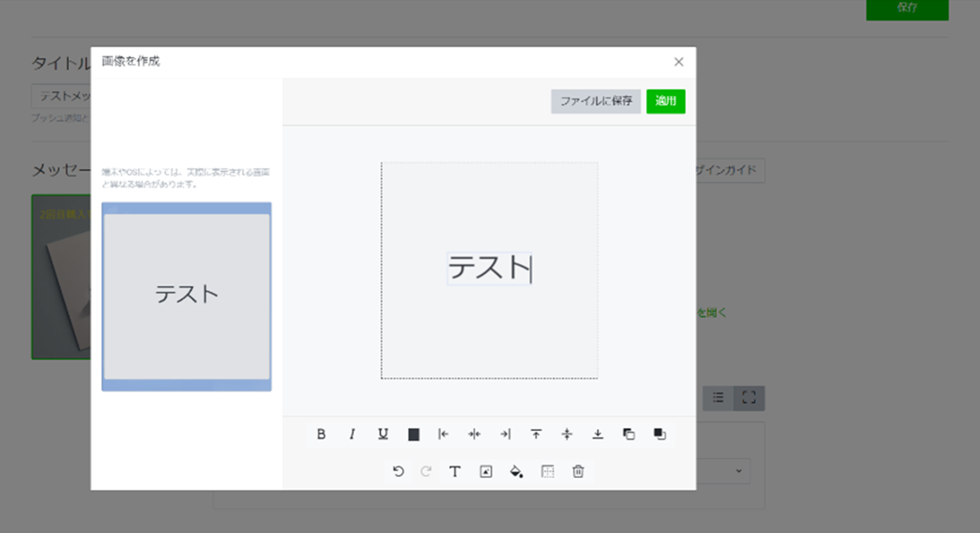Open the text color swatch
Image resolution: width=980 pixels, height=533 pixels.
413,434
